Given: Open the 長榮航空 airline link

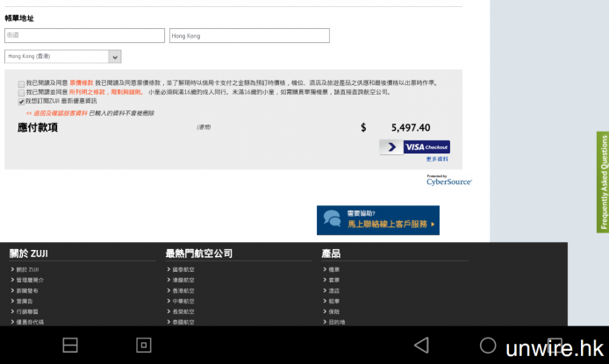Looking at the screenshot, I should point(183,311).
